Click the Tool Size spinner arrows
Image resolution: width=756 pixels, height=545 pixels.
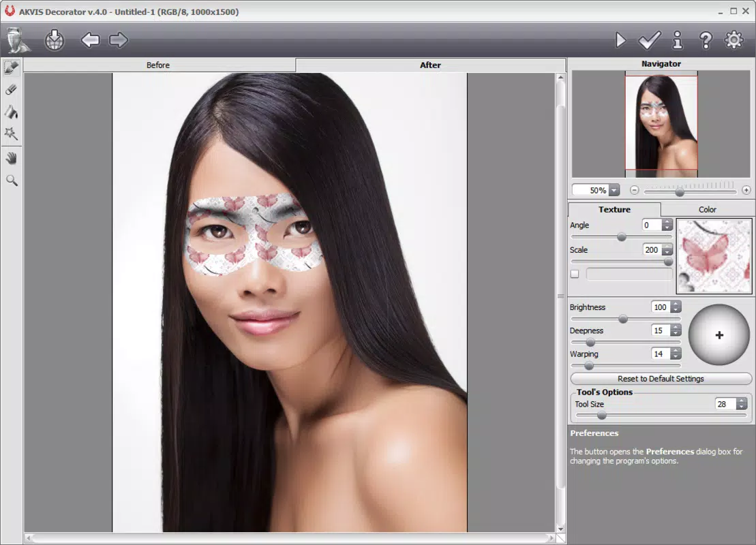coord(742,404)
